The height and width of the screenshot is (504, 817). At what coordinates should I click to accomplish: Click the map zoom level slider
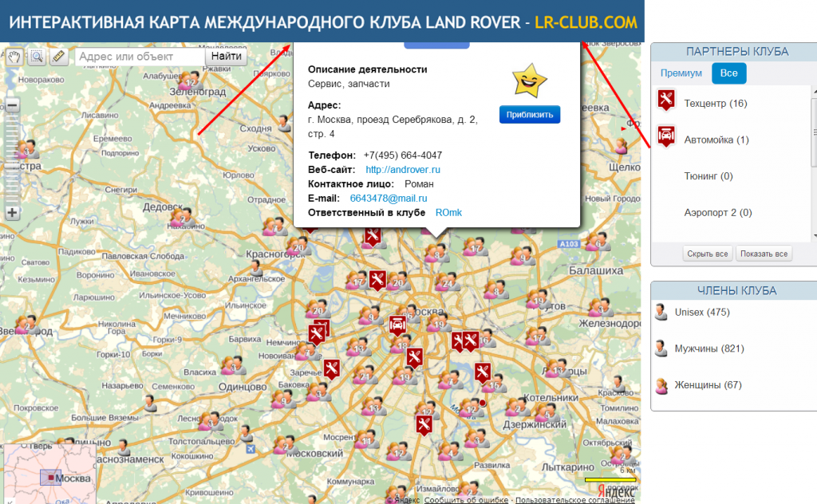(12, 159)
